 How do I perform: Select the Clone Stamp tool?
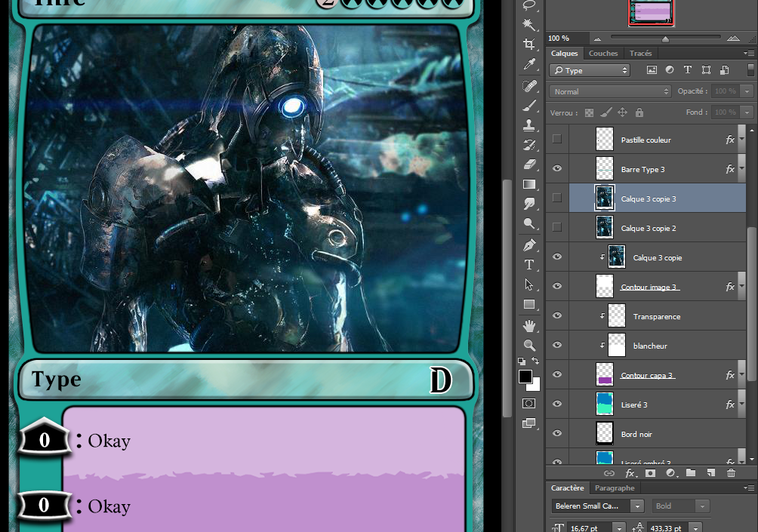click(x=529, y=125)
